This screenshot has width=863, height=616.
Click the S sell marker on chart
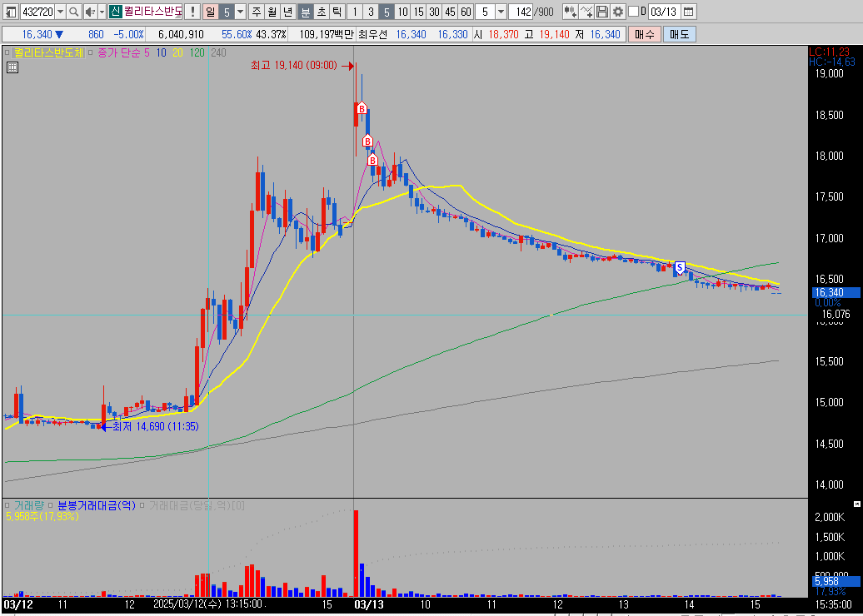point(680,268)
